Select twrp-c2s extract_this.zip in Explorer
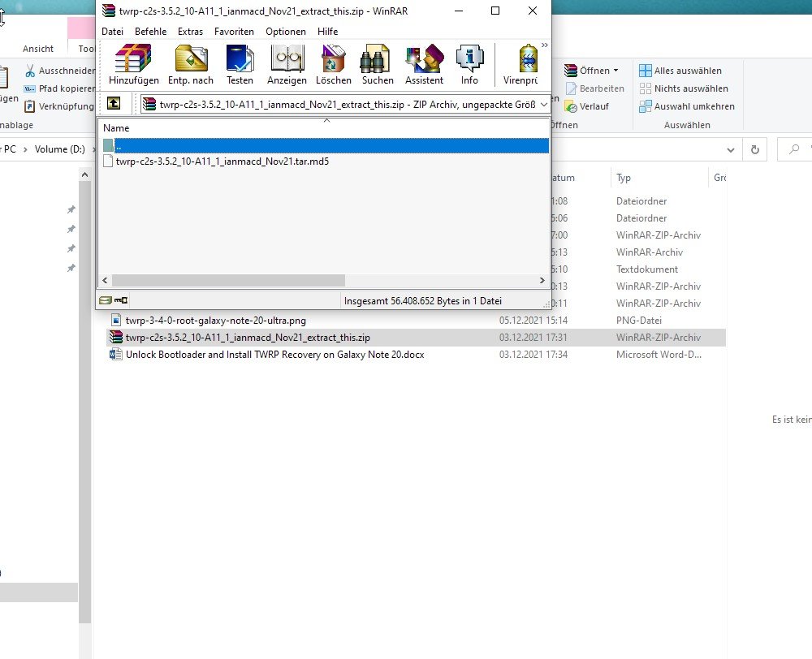Image resolution: width=812 pixels, height=659 pixels. (248, 338)
